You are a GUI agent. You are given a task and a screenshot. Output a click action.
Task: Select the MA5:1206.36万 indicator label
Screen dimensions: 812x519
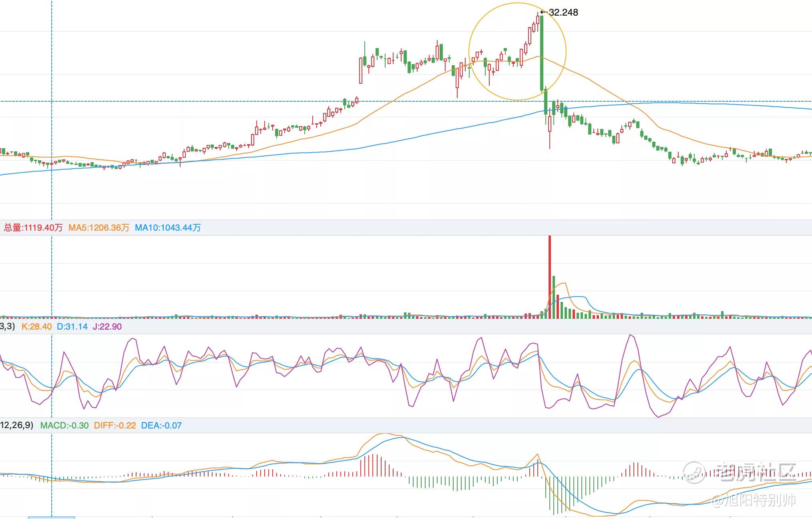[98, 228]
